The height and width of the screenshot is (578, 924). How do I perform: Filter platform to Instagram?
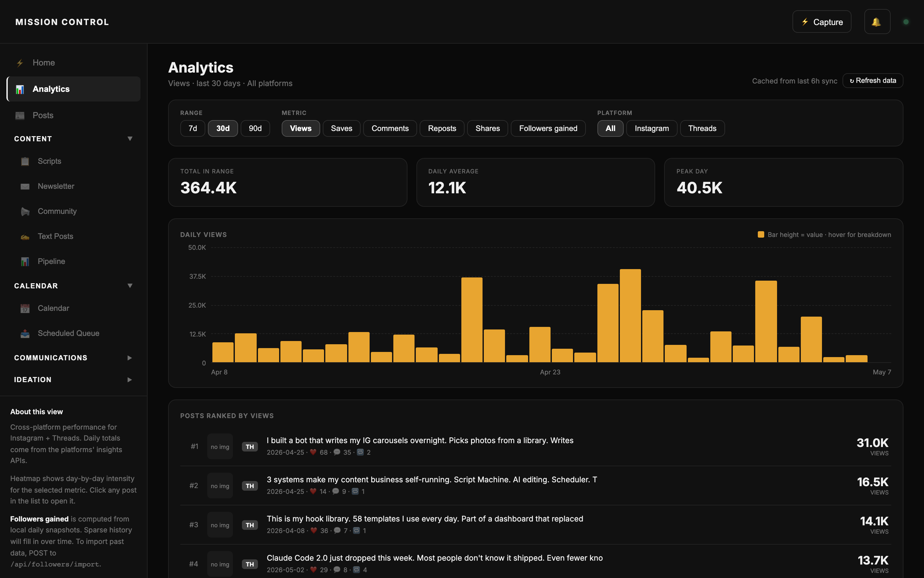[652, 128]
